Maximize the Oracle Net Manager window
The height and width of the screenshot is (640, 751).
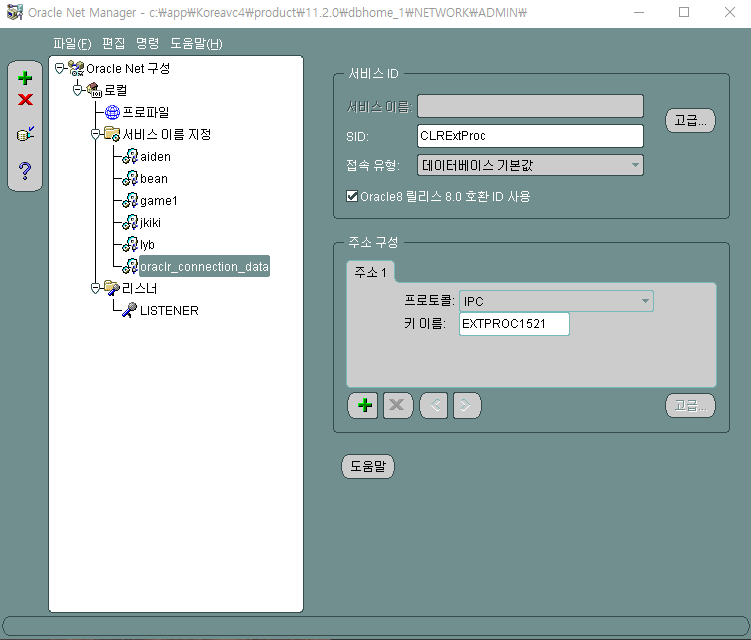point(684,12)
